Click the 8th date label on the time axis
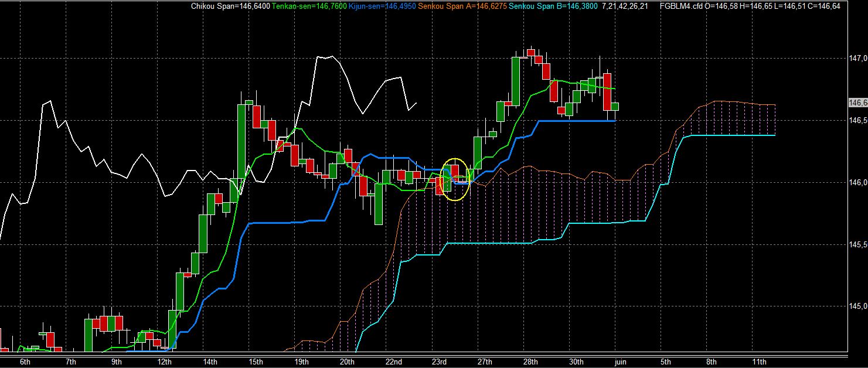 (712, 362)
